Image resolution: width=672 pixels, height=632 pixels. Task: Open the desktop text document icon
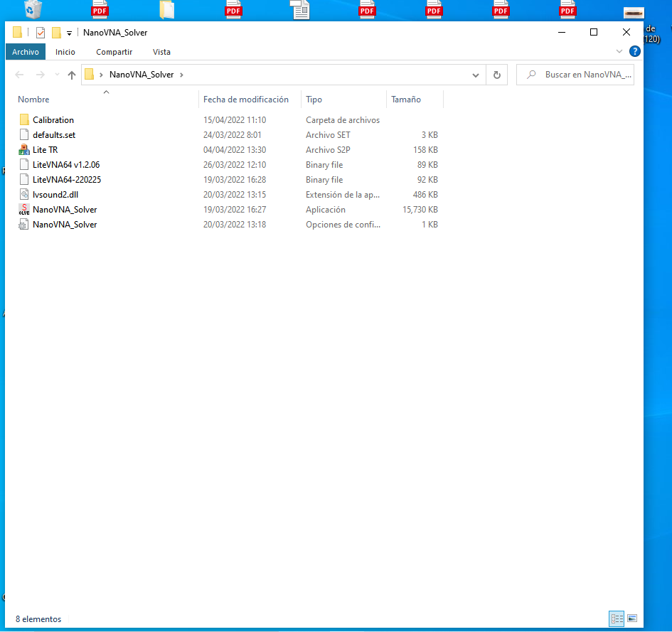pos(300,9)
